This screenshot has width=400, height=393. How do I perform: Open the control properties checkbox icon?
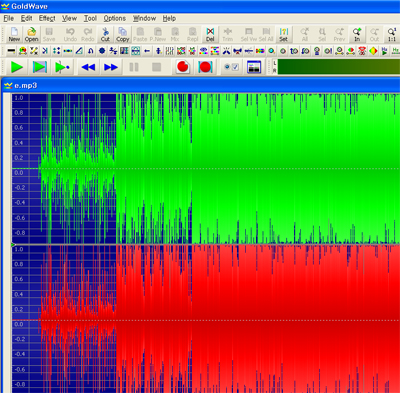[231, 67]
